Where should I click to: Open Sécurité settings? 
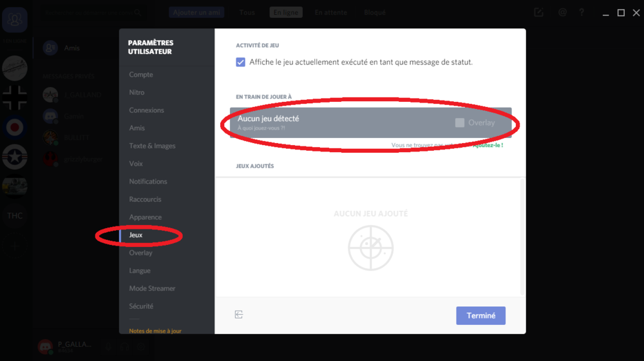pos(141,306)
